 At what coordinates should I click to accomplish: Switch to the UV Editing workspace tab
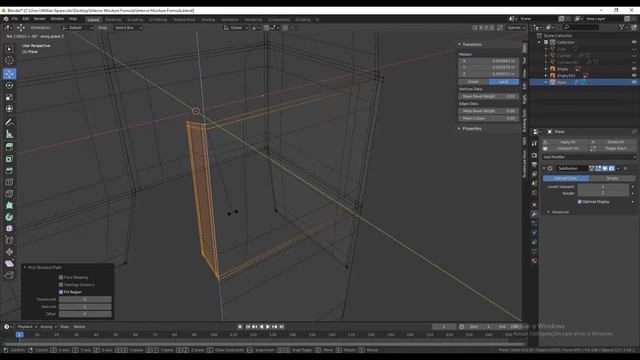158,20
